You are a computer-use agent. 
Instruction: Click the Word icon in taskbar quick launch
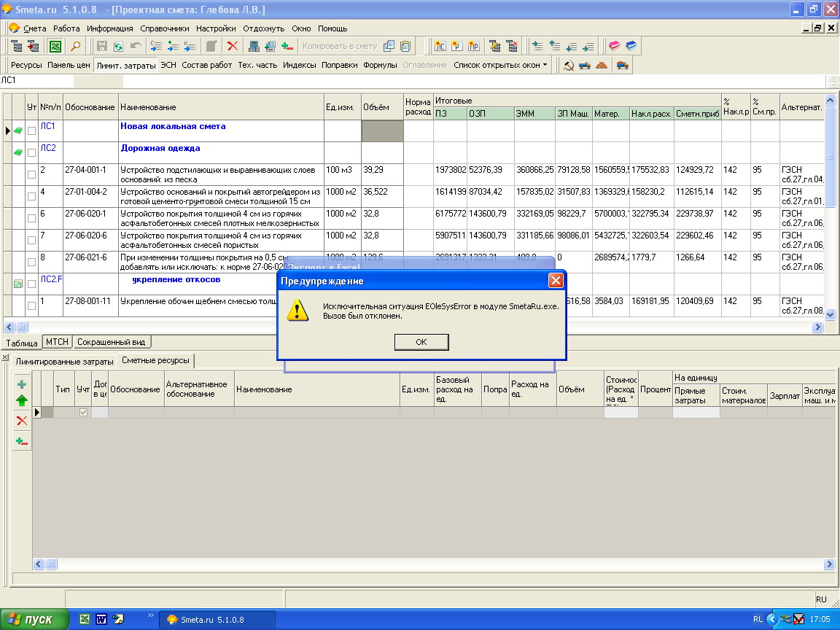[101, 619]
